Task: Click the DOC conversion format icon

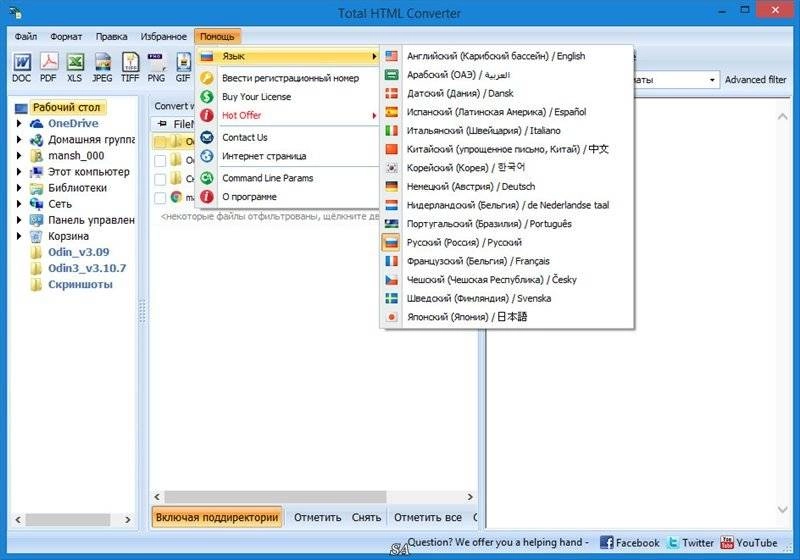Action: pos(21,67)
